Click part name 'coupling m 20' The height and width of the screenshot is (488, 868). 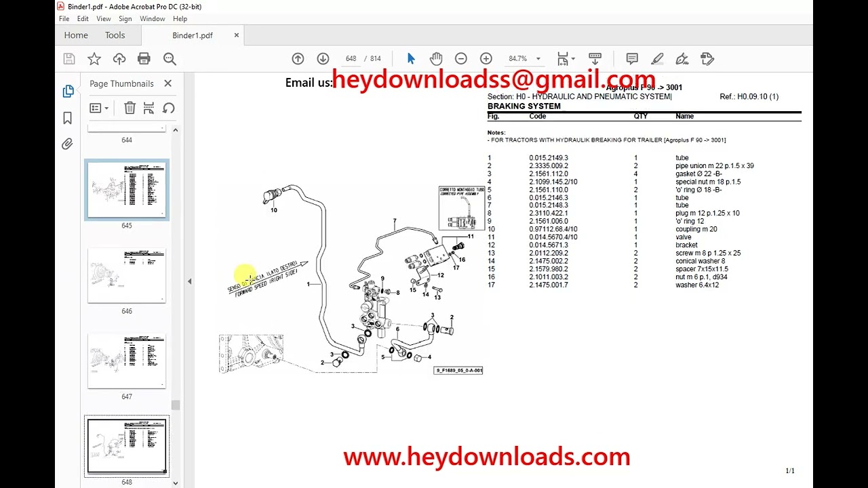click(x=696, y=229)
